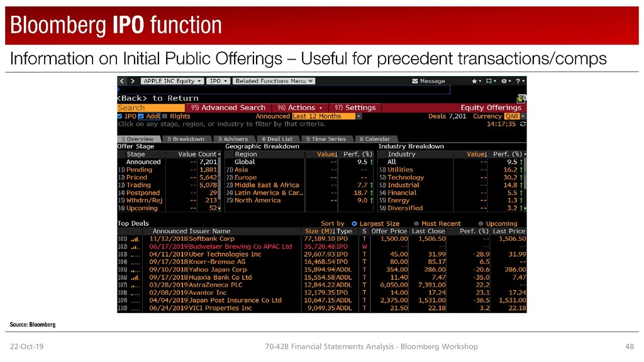Viewport: 644px width, 362px height.
Task: Sort the Size (M) column in Top Deals
Action: (x=320, y=231)
